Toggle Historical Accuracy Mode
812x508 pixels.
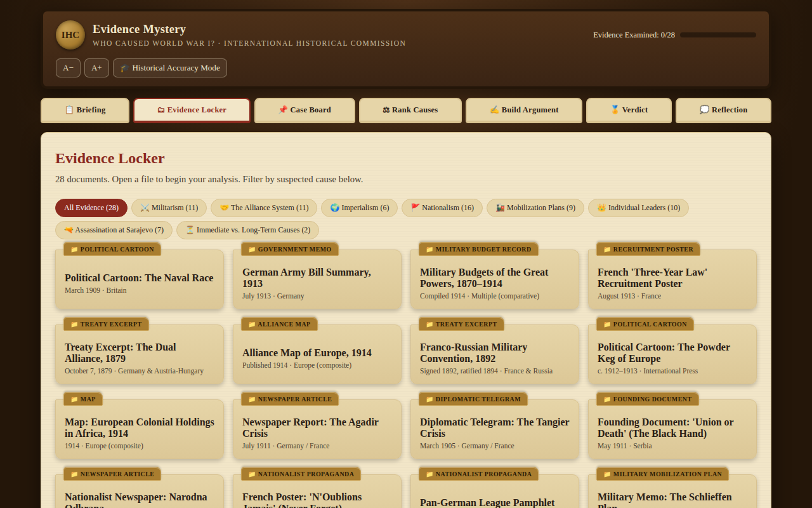(x=170, y=68)
